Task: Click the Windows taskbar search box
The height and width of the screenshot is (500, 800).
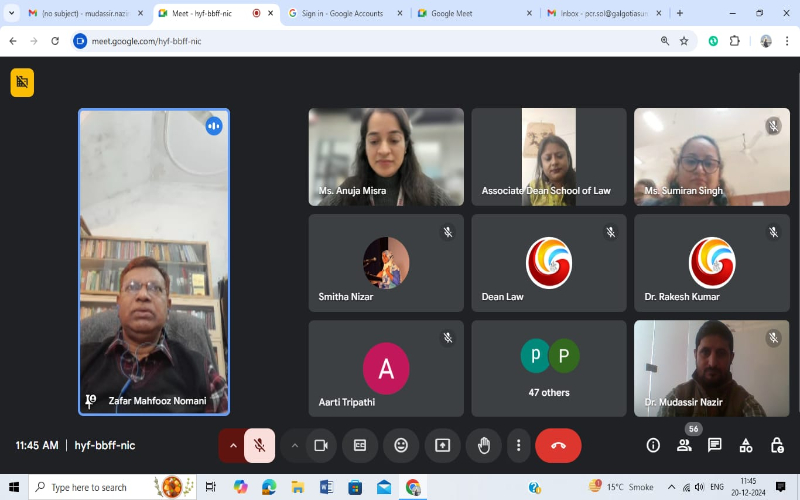Action: coord(95,487)
